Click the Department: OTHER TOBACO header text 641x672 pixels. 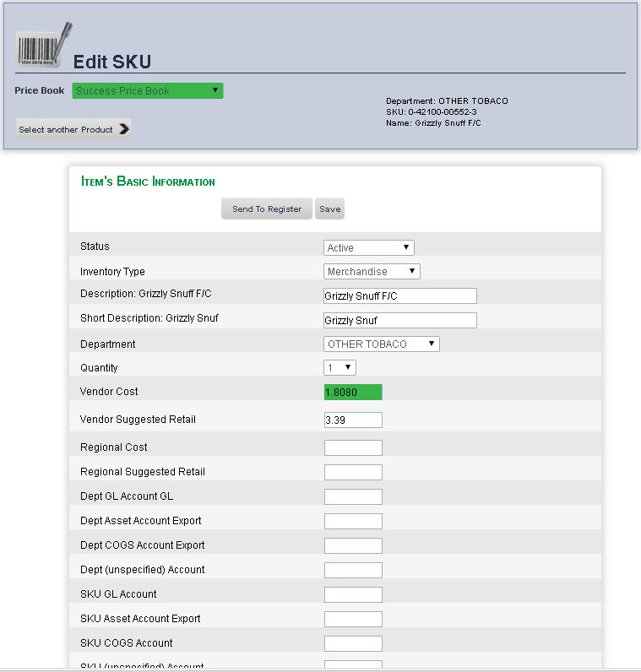click(447, 101)
